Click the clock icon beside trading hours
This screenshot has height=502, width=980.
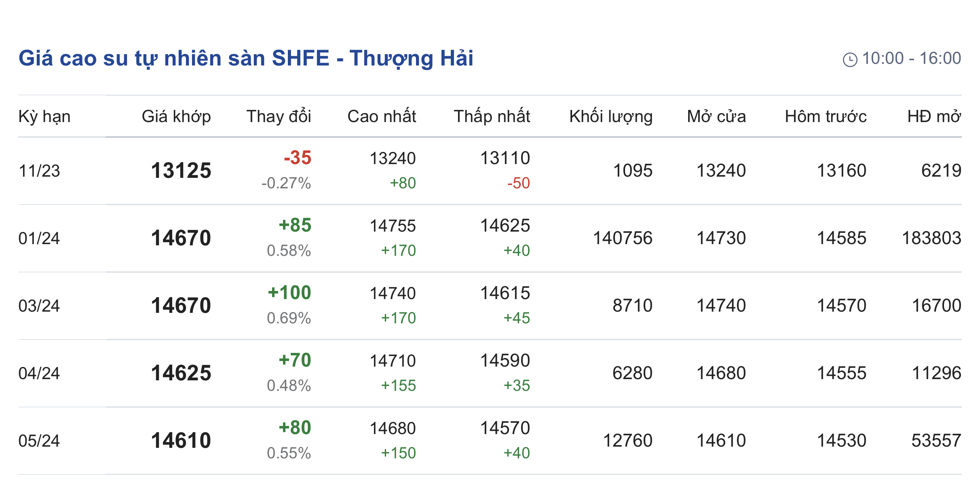[850, 59]
